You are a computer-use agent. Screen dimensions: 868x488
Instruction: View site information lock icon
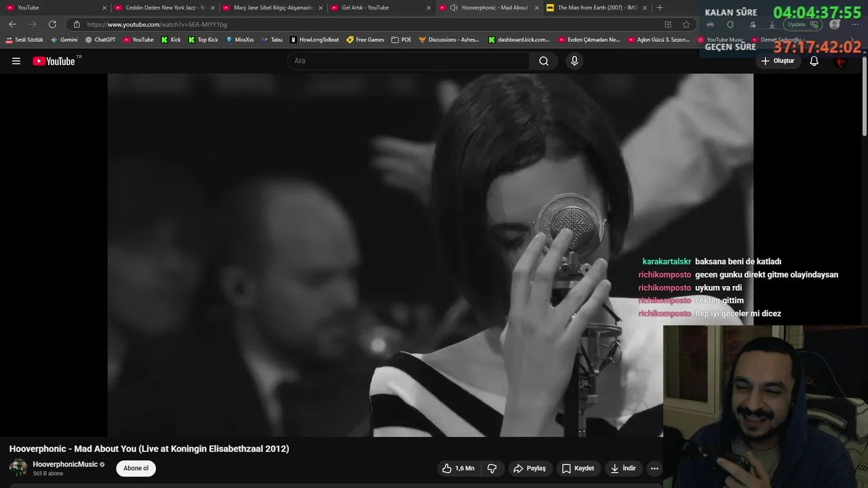coord(77,24)
